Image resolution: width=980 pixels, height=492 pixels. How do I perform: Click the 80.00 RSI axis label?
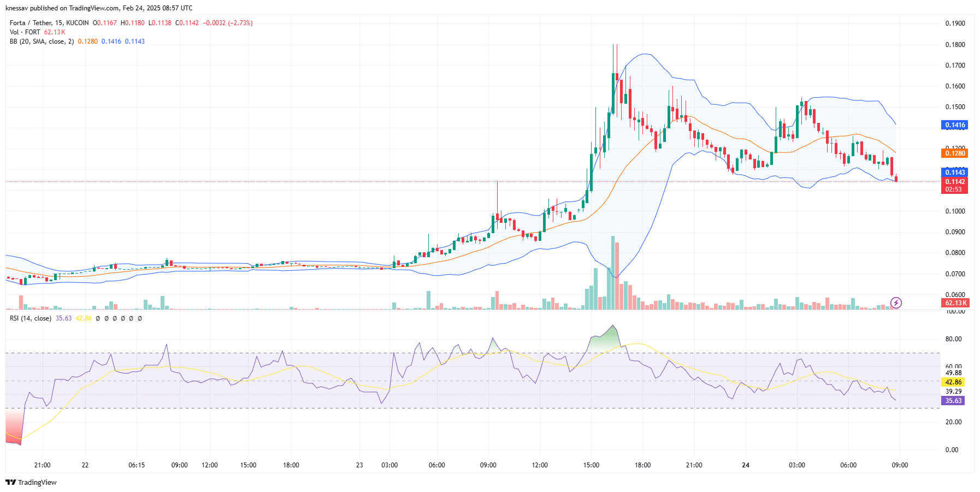(x=953, y=339)
